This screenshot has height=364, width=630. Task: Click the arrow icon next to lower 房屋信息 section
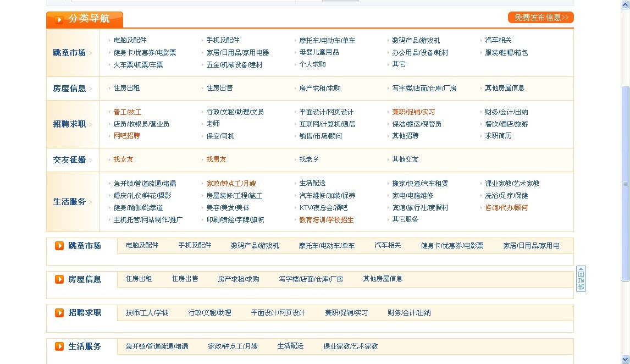pyautogui.click(x=59, y=279)
